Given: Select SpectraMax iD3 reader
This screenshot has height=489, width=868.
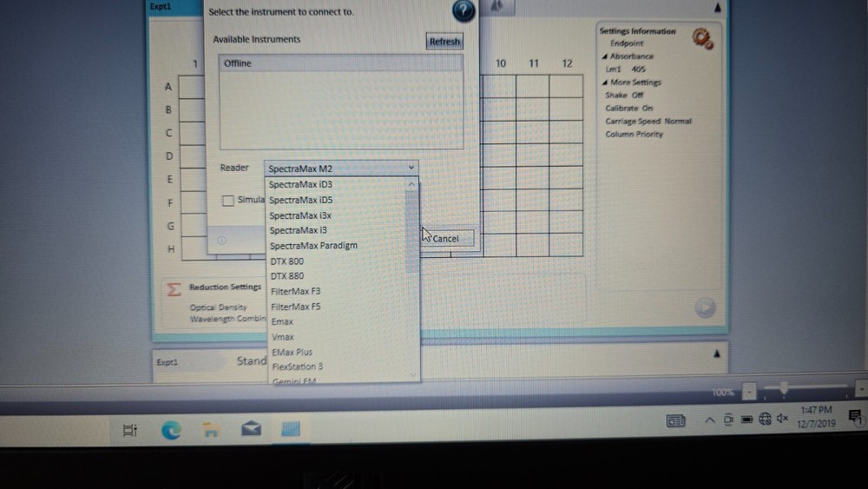Looking at the screenshot, I should (x=300, y=184).
